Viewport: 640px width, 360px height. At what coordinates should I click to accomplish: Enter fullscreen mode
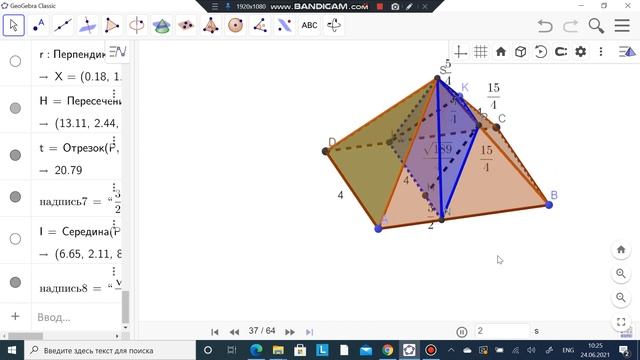[621, 322]
